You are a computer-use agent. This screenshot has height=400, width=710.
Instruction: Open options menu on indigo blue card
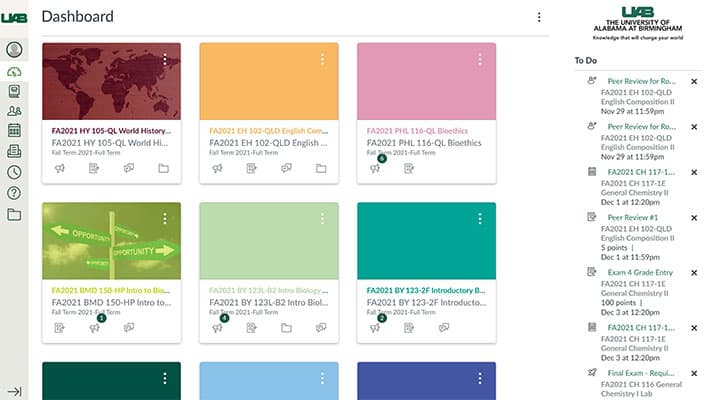click(480, 378)
